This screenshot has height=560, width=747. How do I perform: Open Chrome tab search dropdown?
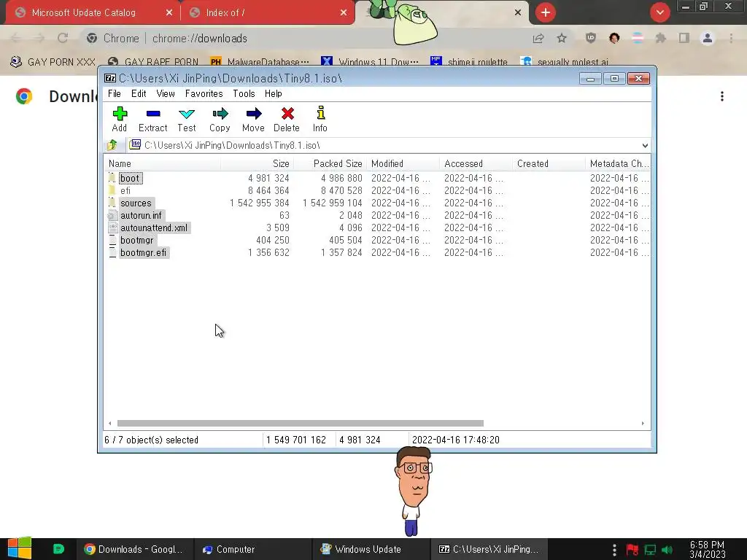659,12
